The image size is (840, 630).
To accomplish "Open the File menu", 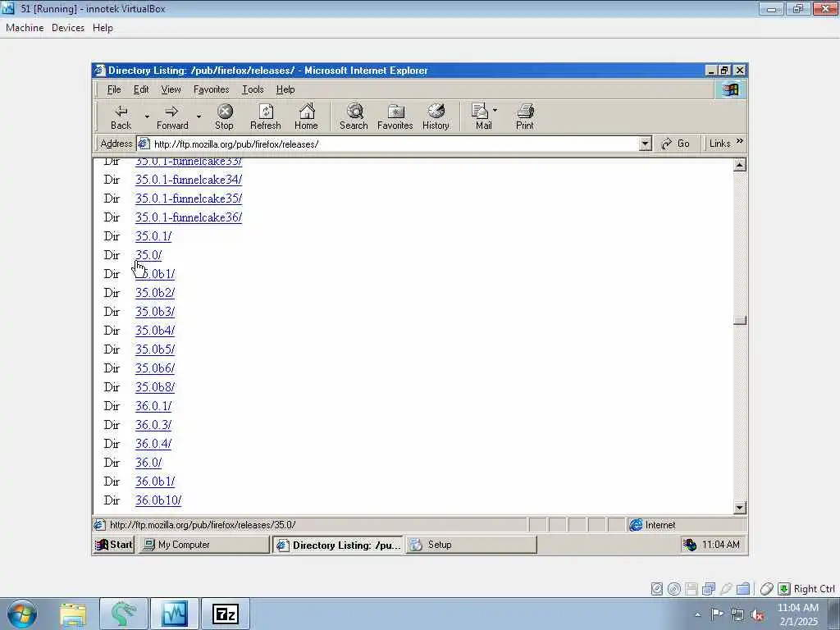I will [x=113, y=89].
